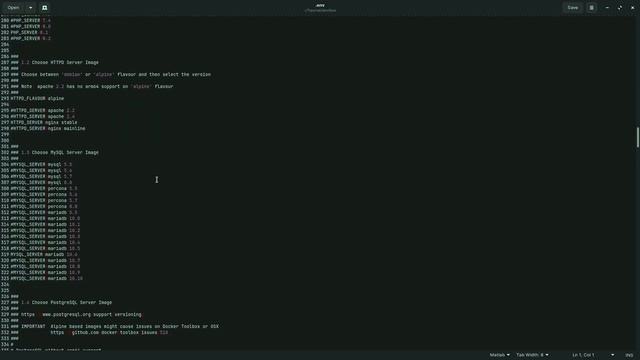Click the #MYSQL_SERVER mysql 5.5 line
The image size is (640, 360).
41,164
